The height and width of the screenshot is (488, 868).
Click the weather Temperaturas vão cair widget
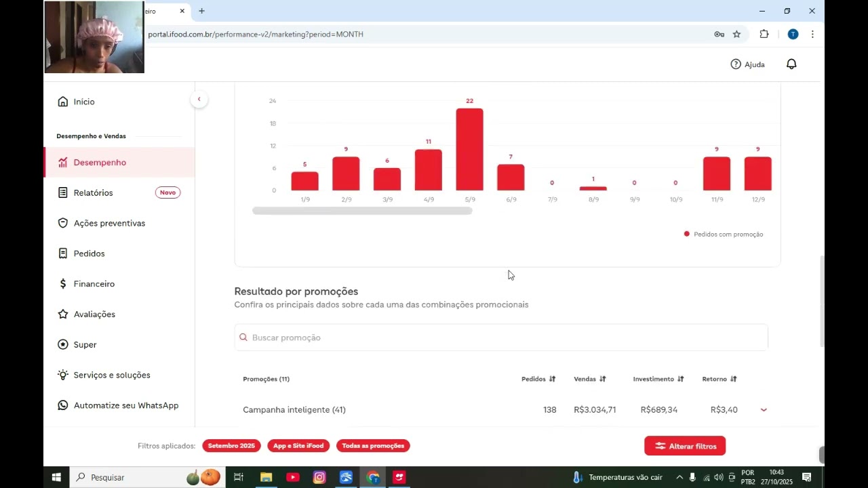[618, 477]
